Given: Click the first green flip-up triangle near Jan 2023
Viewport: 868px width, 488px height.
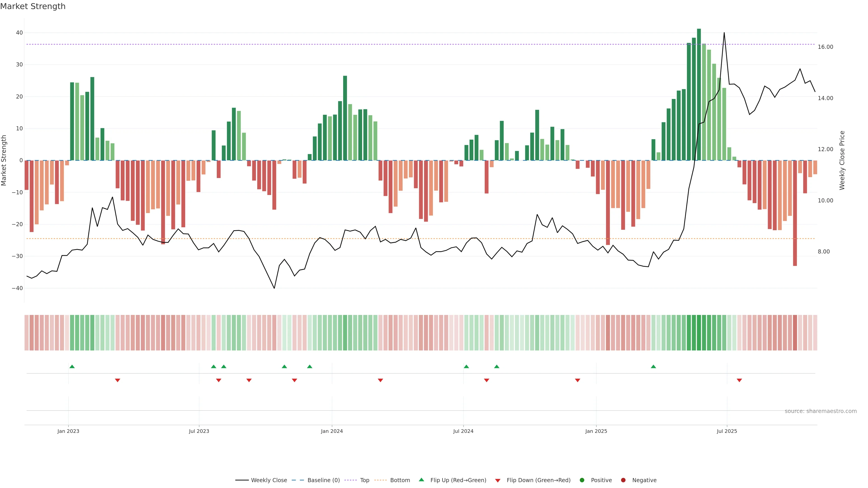Looking at the screenshot, I should (72, 366).
